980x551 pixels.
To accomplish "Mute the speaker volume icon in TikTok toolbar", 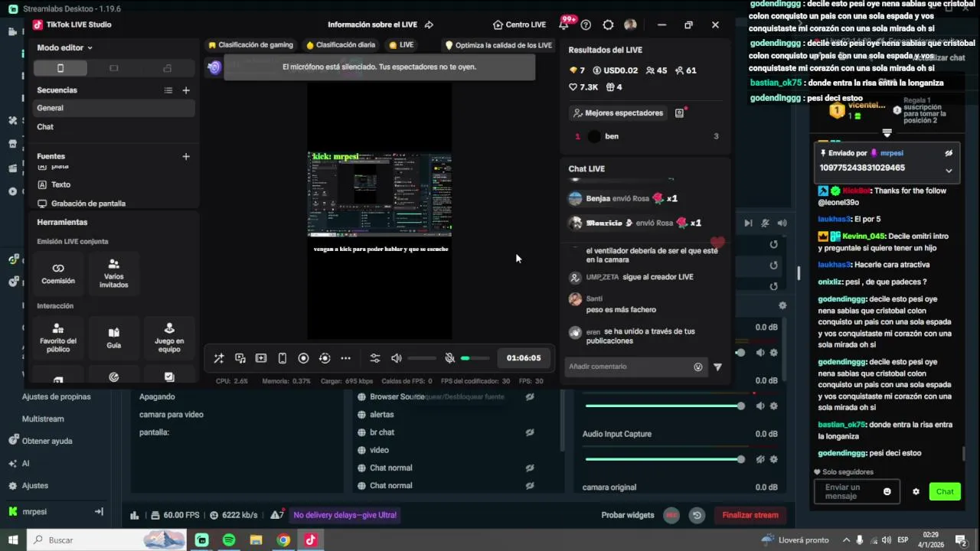I will click(x=396, y=358).
